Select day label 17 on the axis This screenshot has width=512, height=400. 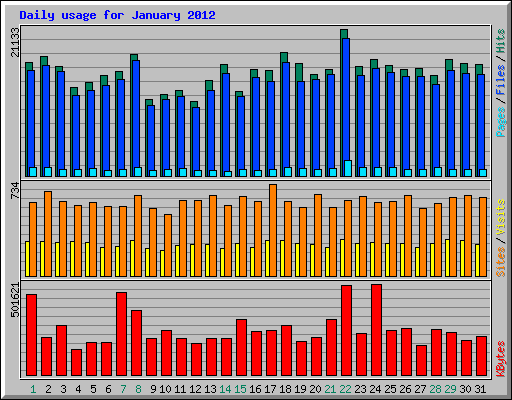tap(270, 389)
